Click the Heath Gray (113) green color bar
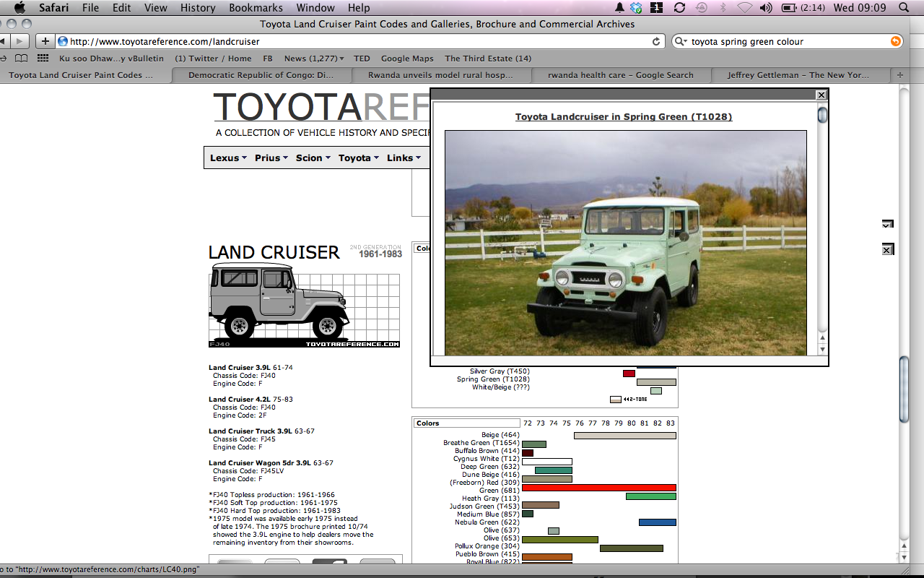The image size is (924, 578). [651, 496]
